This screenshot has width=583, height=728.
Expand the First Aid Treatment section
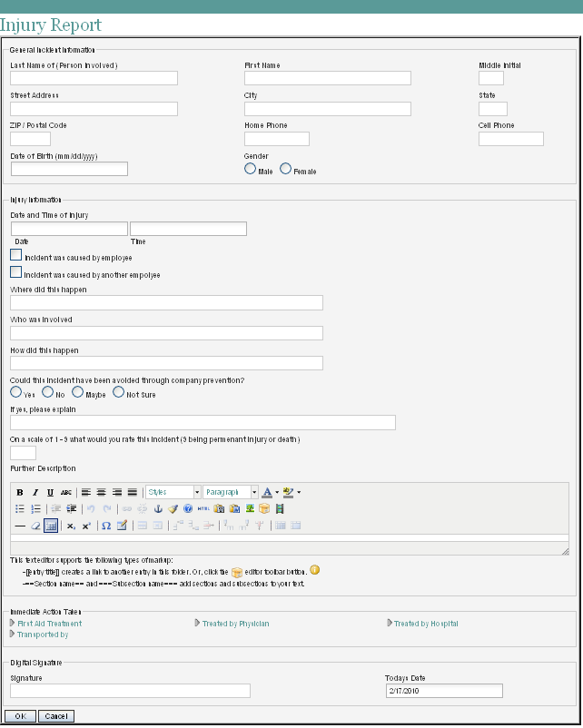click(x=50, y=624)
